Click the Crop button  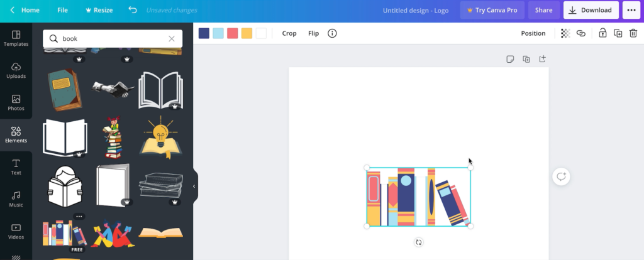click(289, 33)
